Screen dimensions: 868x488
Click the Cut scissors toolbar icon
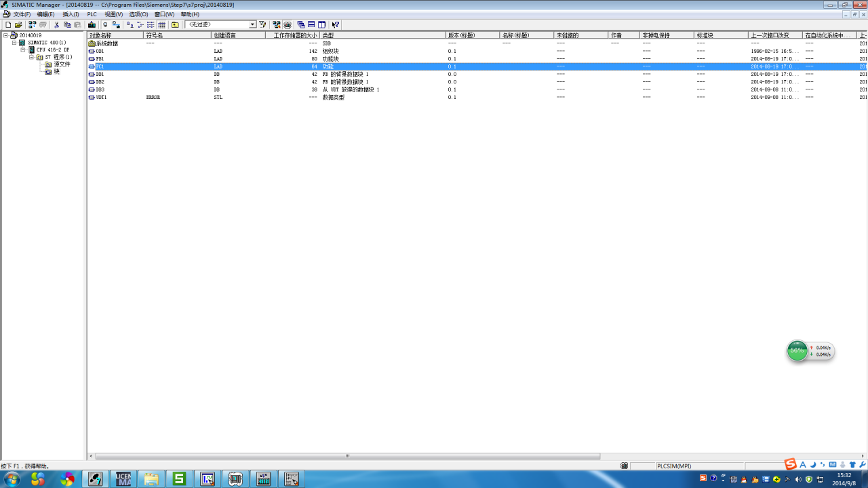pos(57,24)
